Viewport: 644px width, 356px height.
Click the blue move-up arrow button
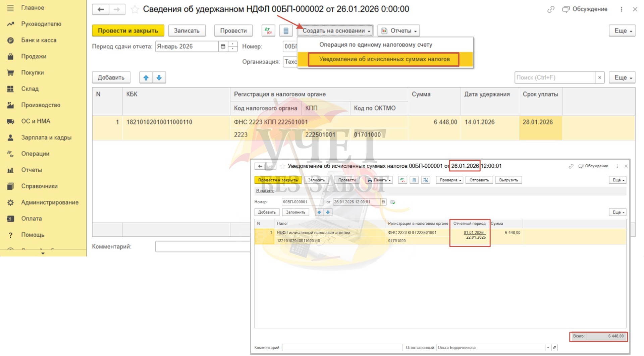pos(146,77)
